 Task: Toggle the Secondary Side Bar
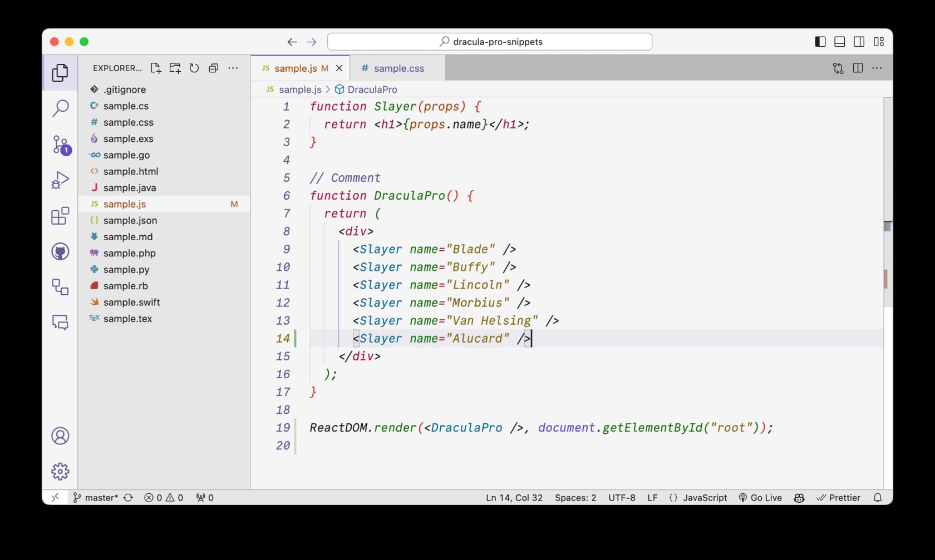click(859, 42)
